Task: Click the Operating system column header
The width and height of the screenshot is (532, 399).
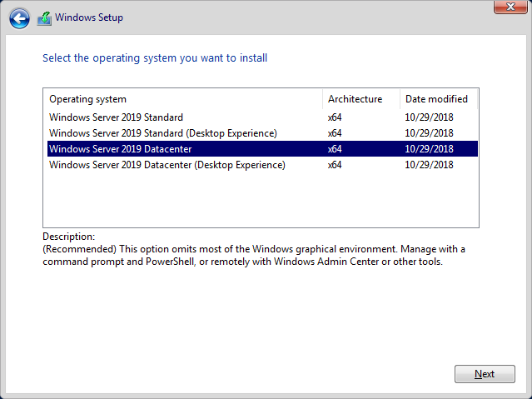Action: (88, 99)
